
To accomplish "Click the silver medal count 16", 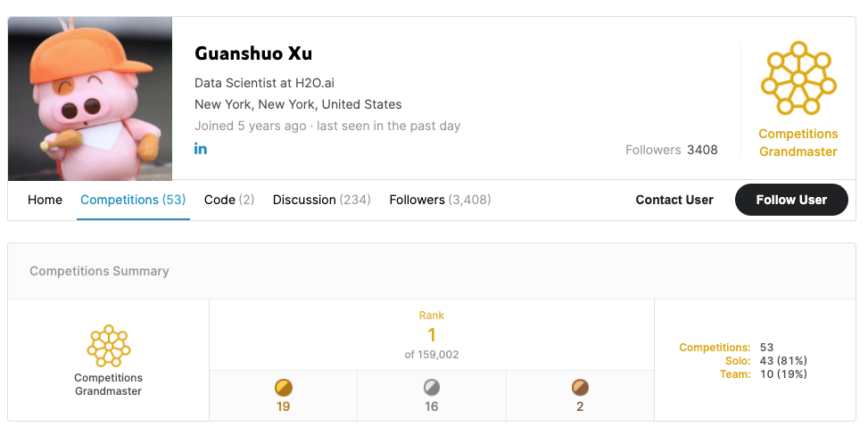I will tap(432, 406).
